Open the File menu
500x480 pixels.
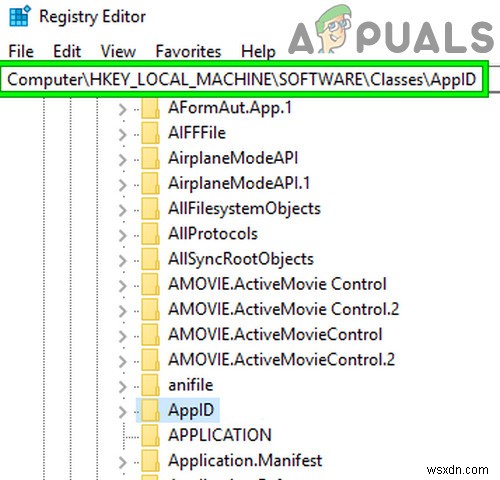(21, 51)
